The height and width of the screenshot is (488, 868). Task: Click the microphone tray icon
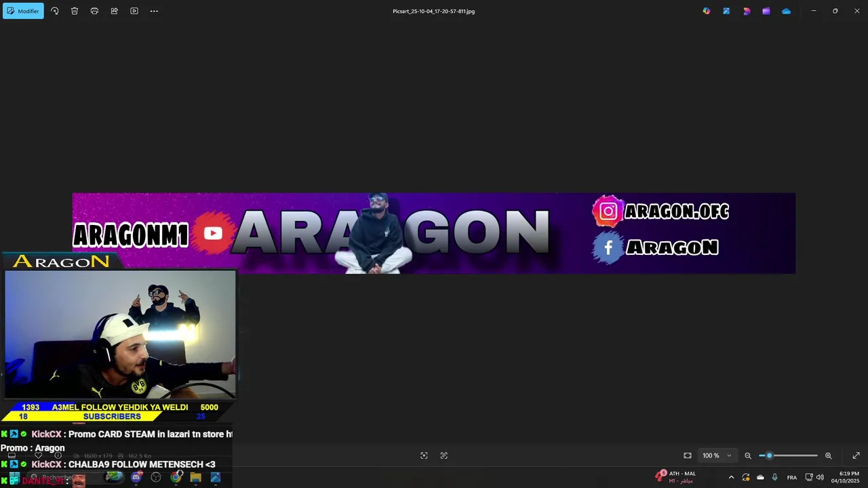coord(774,477)
